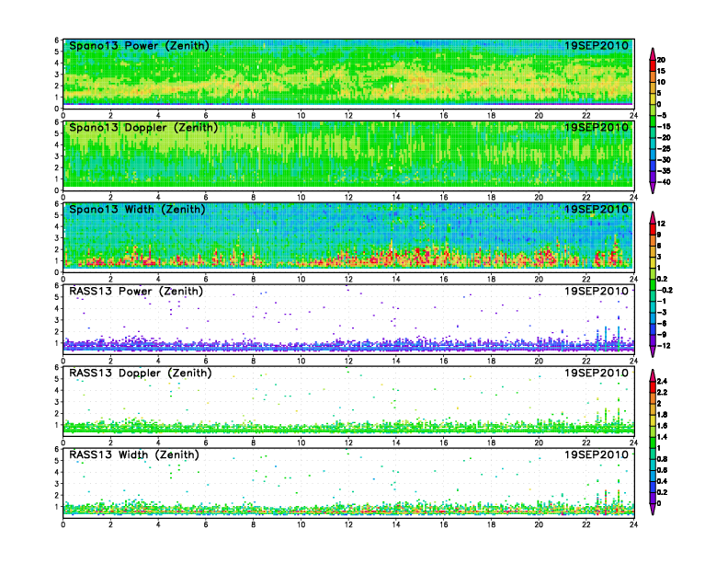Click the '1.8' colorbar label

tap(662, 415)
